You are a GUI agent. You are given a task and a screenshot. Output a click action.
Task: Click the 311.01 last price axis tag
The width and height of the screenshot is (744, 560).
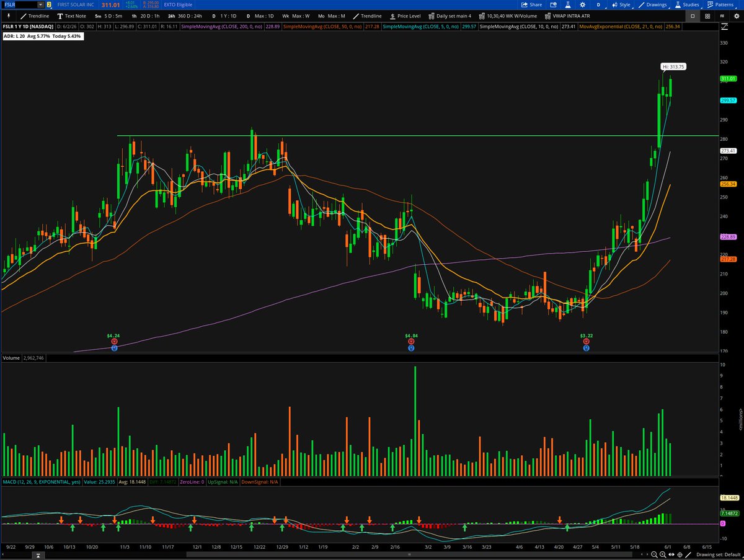[728, 79]
